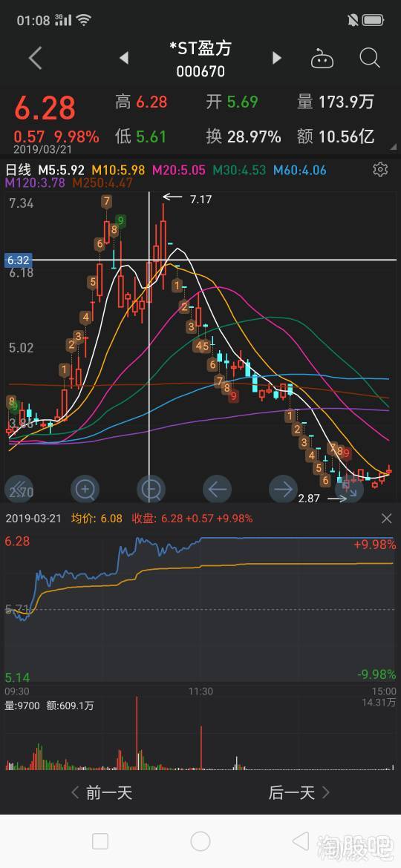Viewport: 401px width, 868px height.
Task: Move crosshair left with arrow button
Action: pos(217,490)
